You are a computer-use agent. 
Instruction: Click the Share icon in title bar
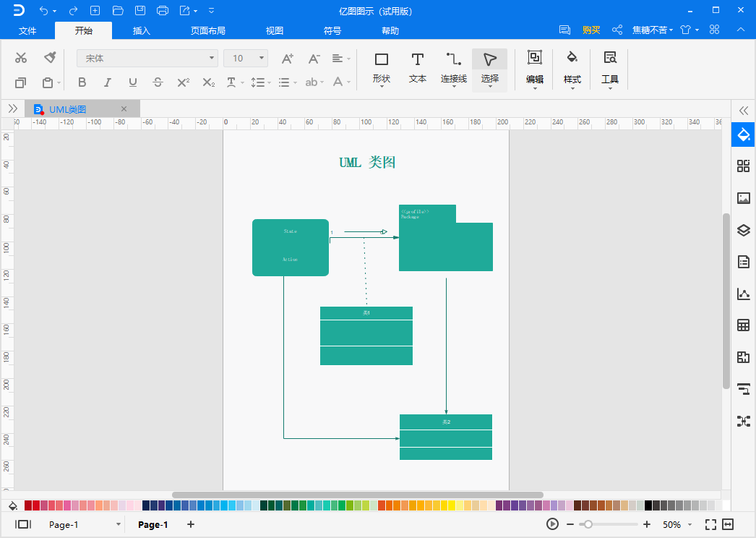point(617,30)
